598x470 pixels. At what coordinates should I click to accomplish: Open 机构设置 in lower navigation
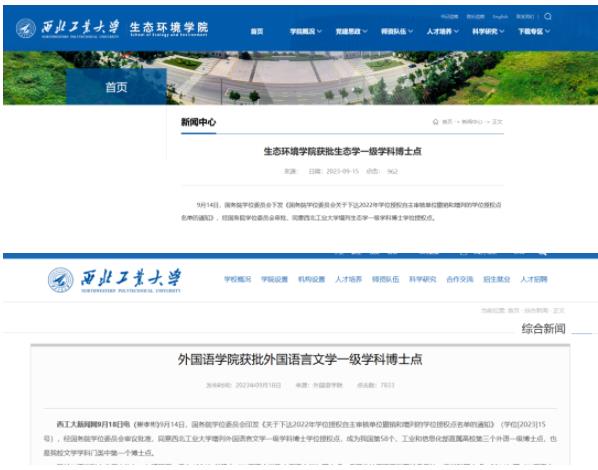(312, 279)
